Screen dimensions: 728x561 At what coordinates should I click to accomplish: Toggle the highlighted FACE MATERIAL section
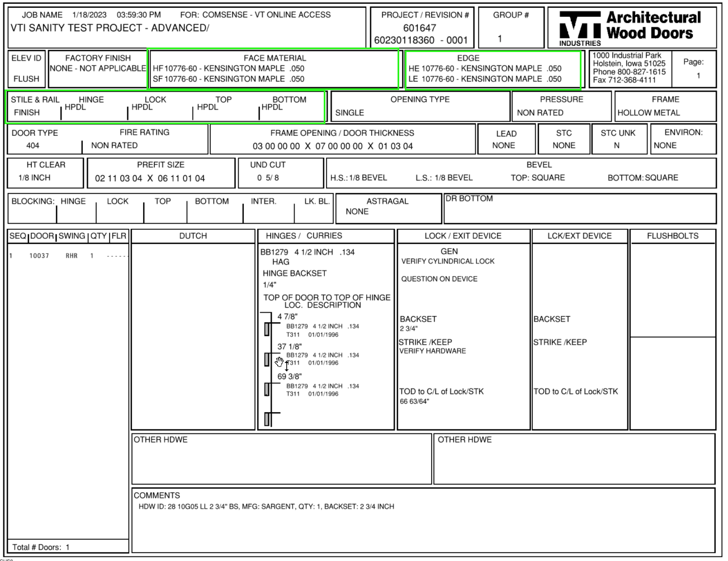274,68
